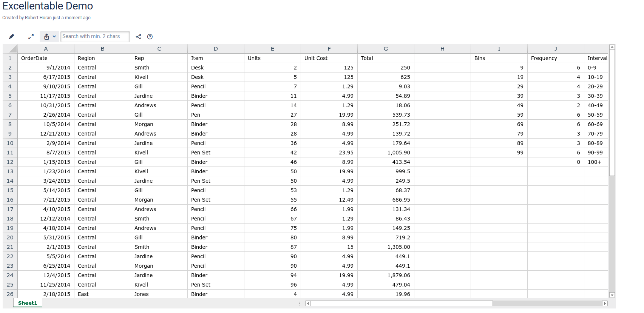
Task: Click the export icon in the toolbar
Action: (46, 37)
